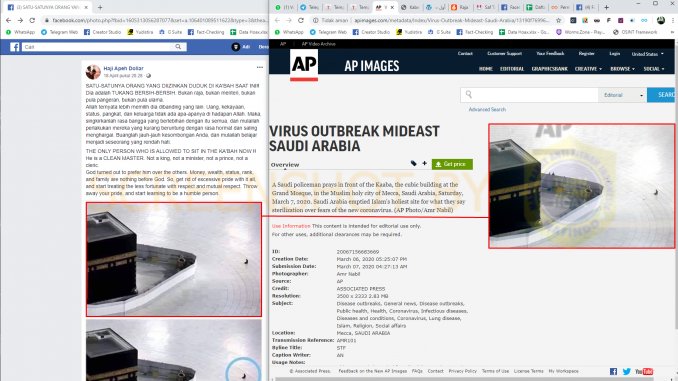Open the Creator Studio bookmark in the Facebook window
The width and height of the screenshot is (678, 381).
pos(102,32)
